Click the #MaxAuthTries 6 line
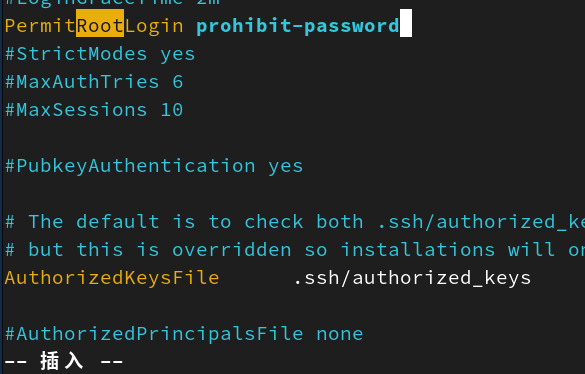 94,82
